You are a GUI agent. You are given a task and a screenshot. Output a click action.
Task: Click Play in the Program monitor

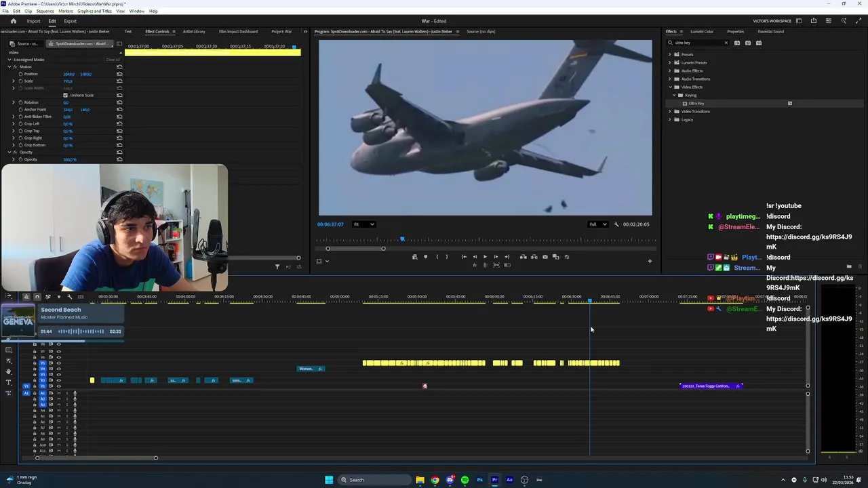[485, 257]
